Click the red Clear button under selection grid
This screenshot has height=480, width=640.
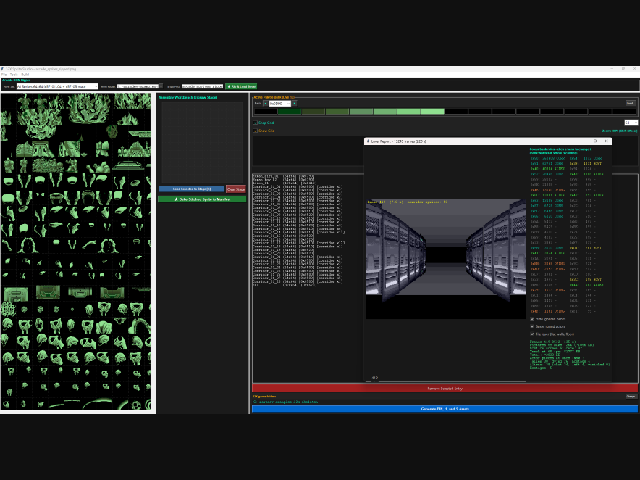click(x=236, y=189)
